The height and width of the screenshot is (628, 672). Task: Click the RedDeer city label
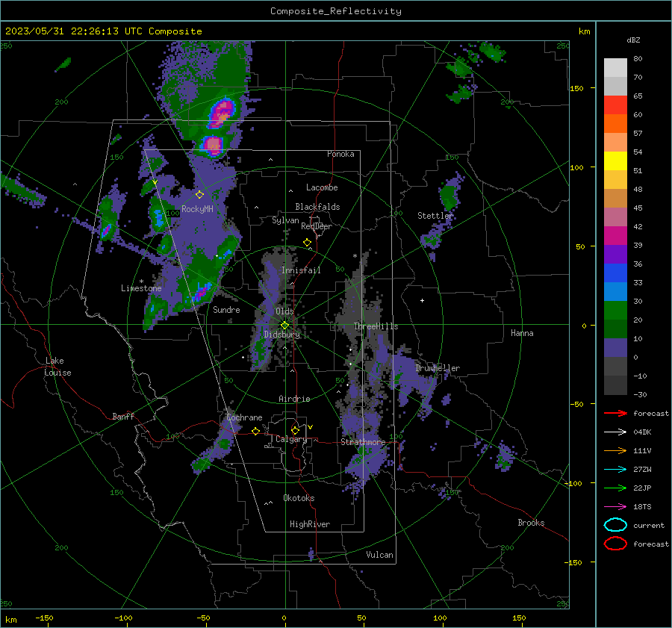(x=317, y=226)
